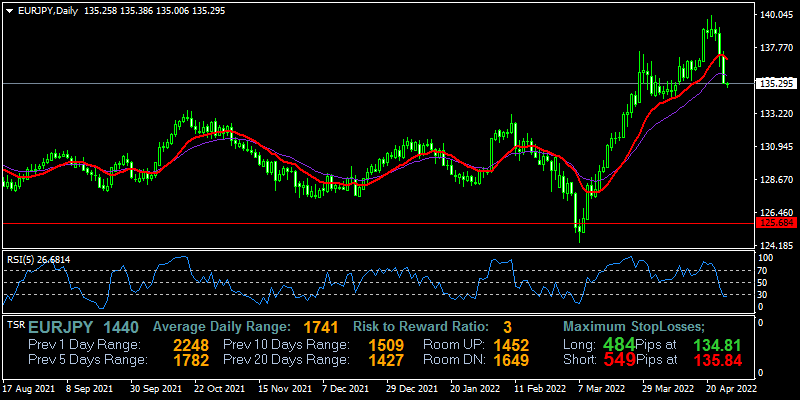
Task: Click the Room UP value 1452
Action: 511,344
